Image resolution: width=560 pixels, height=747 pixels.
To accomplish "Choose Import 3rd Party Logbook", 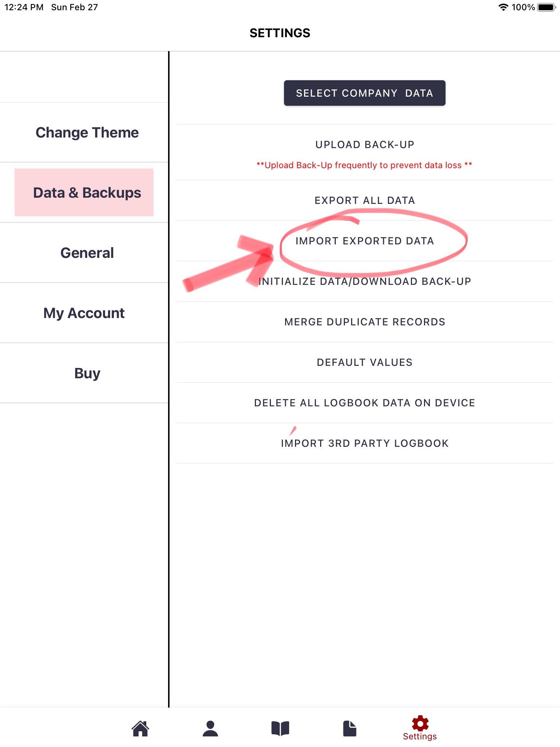I will tap(365, 444).
